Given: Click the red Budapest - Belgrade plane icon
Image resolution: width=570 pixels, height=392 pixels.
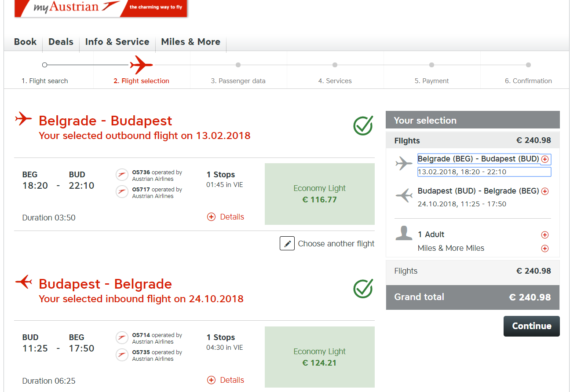Looking at the screenshot, I should [24, 282].
